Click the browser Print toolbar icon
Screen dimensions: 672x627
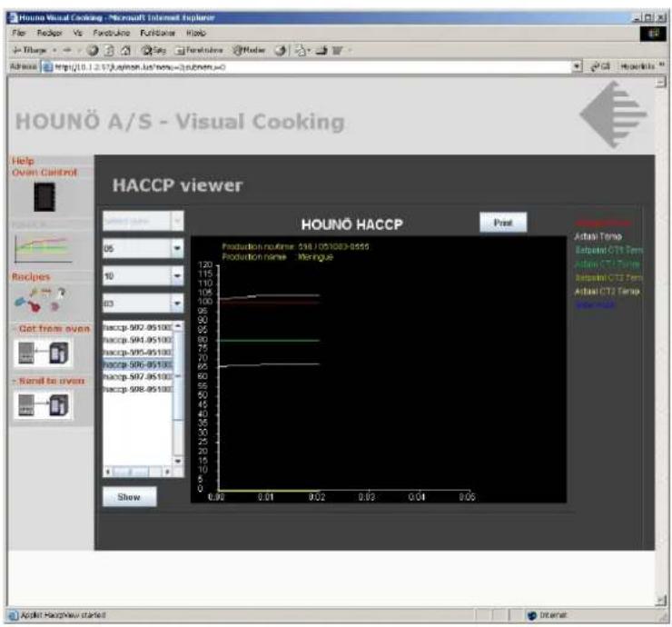321,51
